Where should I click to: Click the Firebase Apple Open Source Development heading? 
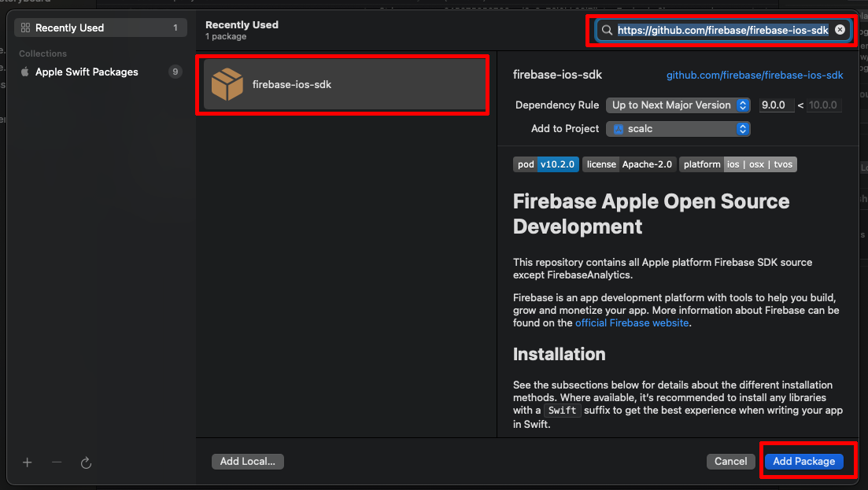coord(651,214)
